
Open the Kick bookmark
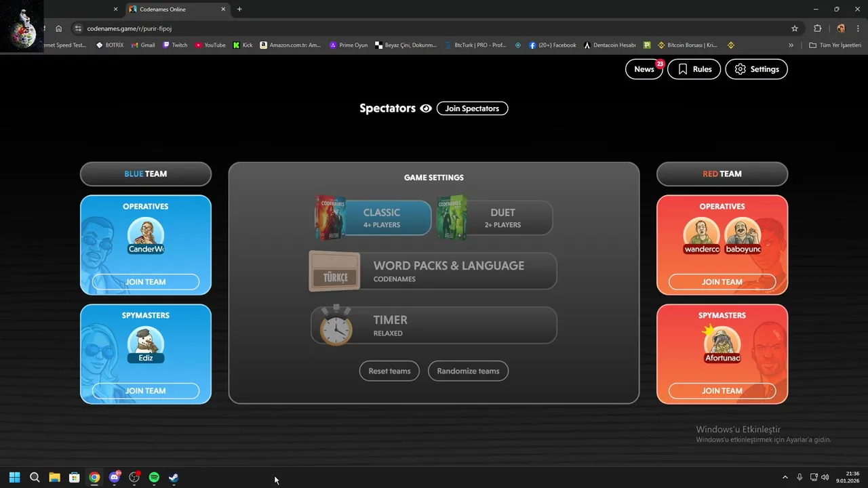point(243,45)
